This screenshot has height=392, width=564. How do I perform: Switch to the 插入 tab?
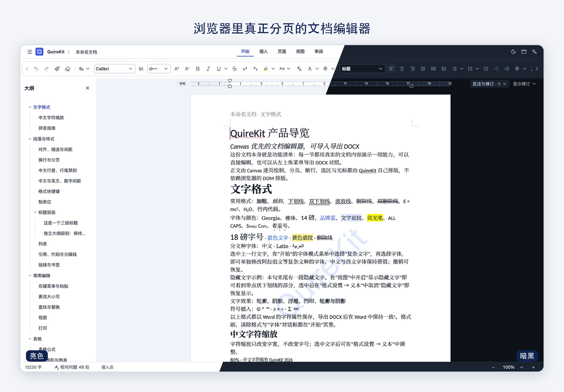(264, 52)
